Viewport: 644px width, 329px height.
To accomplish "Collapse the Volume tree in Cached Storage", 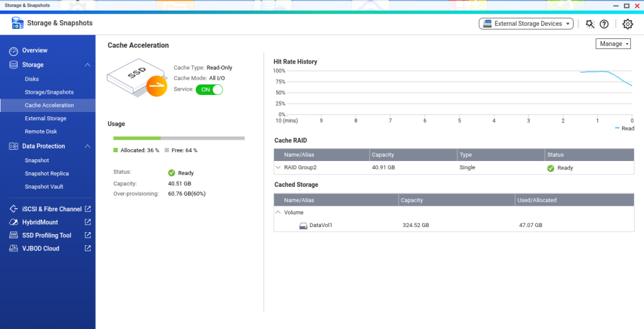I will (x=278, y=213).
